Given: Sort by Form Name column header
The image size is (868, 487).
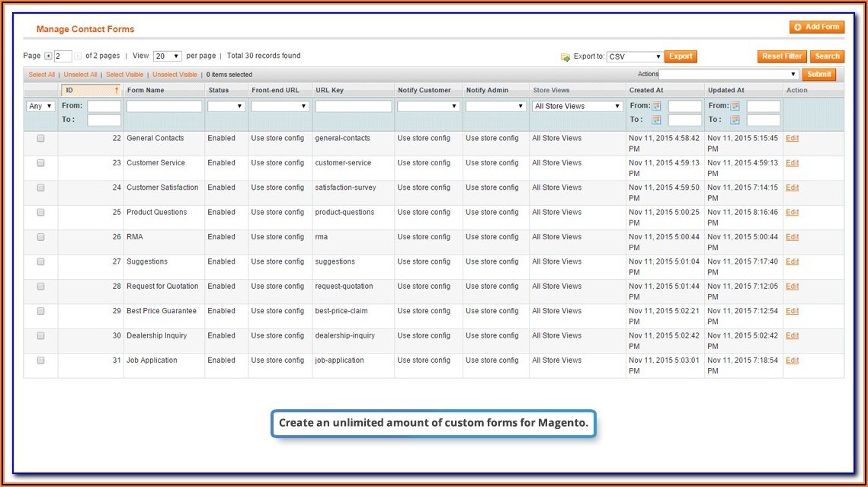Looking at the screenshot, I should 146,91.
